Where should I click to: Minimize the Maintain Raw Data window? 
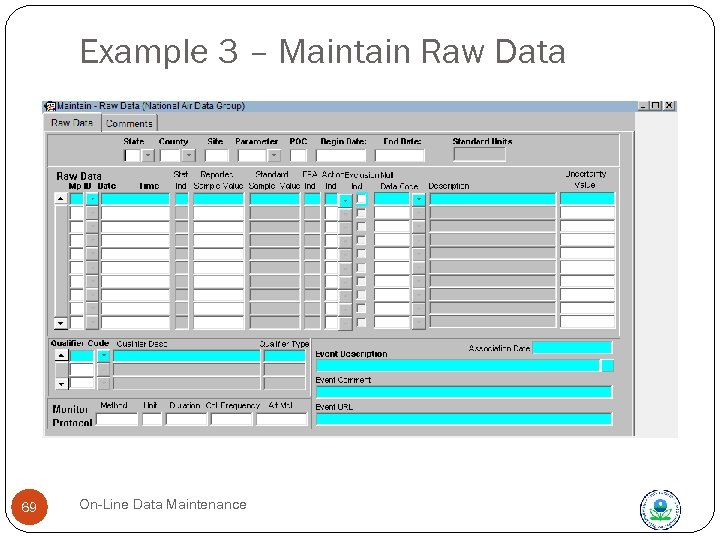tap(643, 106)
